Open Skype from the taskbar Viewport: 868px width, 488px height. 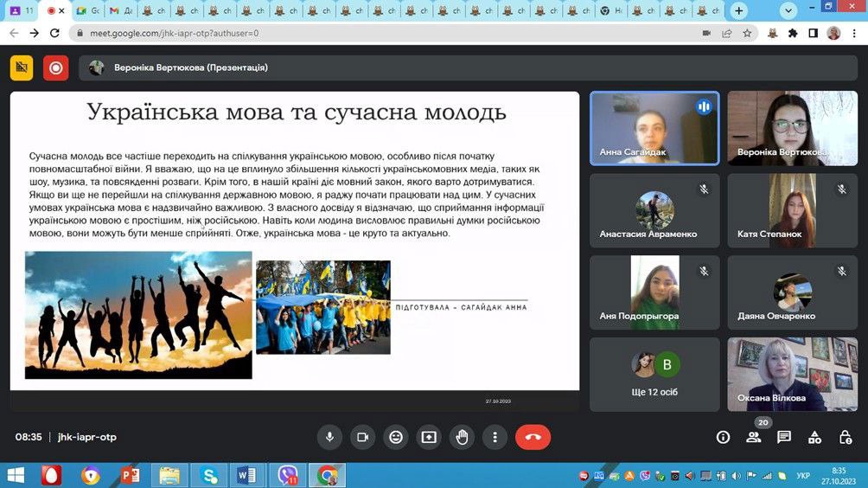coord(209,475)
